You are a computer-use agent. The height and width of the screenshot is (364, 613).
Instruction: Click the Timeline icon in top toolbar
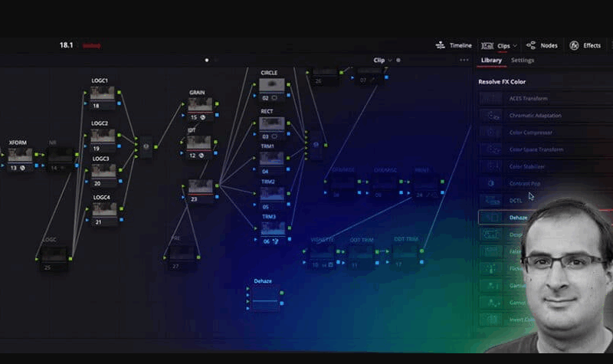440,45
